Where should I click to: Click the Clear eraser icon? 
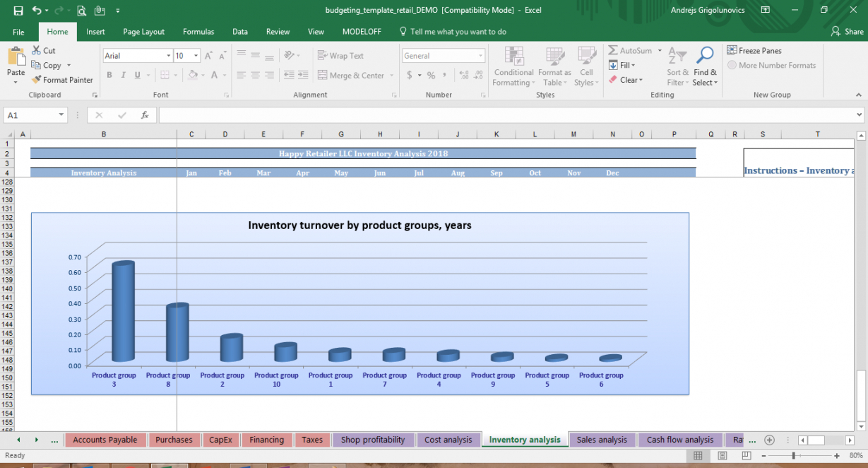pos(613,80)
